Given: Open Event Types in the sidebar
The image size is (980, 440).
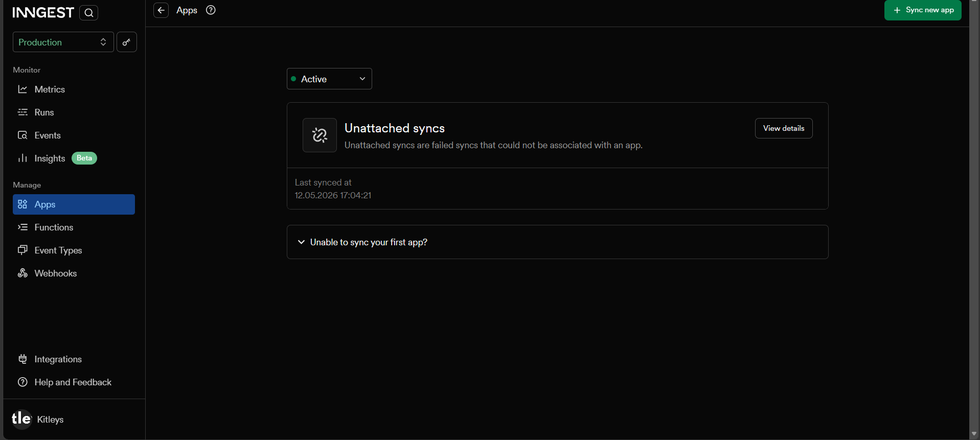Looking at the screenshot, I should 74,250.
